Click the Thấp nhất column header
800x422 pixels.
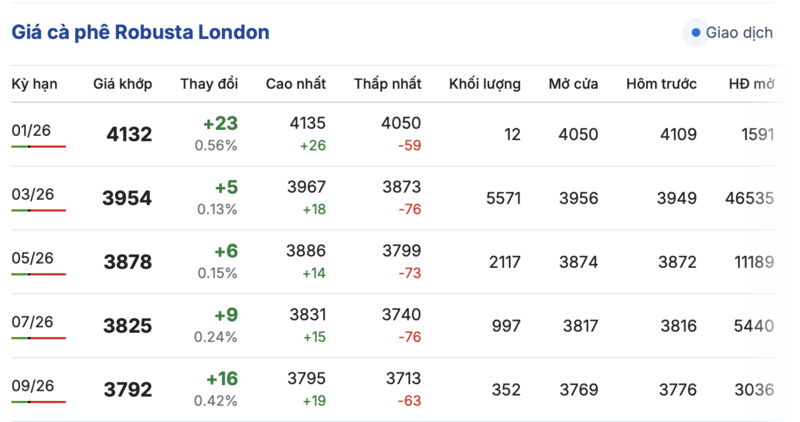tap(388, 84)
